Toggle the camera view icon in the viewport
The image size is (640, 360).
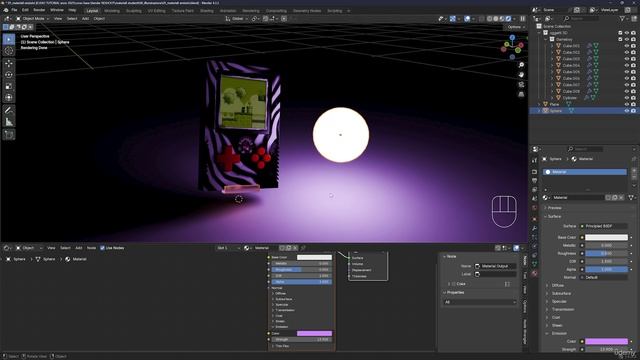[x=521, y=84]
